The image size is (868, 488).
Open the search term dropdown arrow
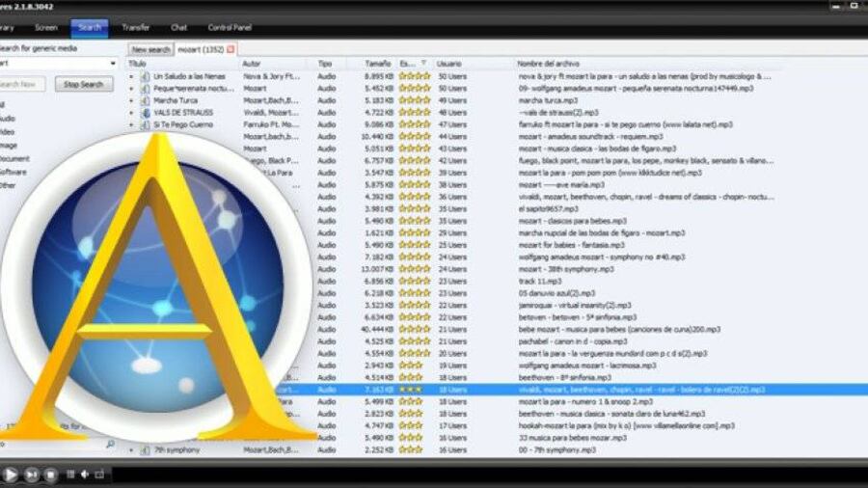(x=112, y=64)
